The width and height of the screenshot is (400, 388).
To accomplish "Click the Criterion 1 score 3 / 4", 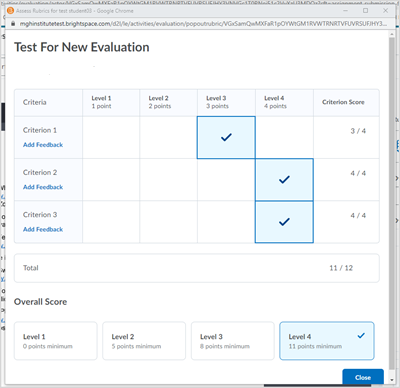I will [358, 131].
